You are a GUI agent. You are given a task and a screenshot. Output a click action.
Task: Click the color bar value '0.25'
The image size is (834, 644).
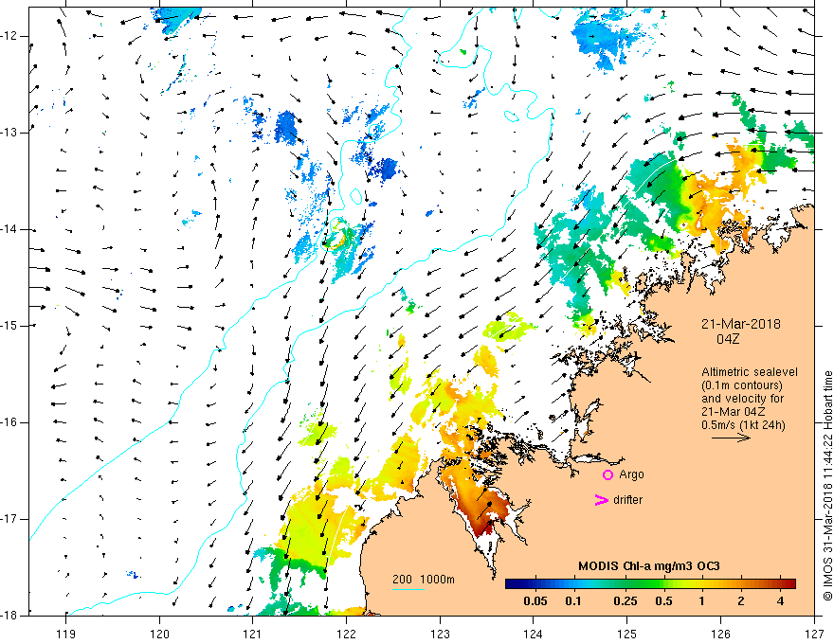click(x=625, y=601)
